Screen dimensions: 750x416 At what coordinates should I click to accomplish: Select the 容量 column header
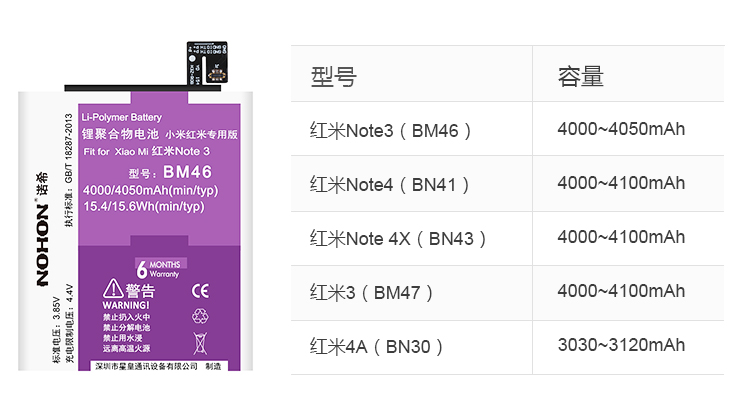click(581, 76)
